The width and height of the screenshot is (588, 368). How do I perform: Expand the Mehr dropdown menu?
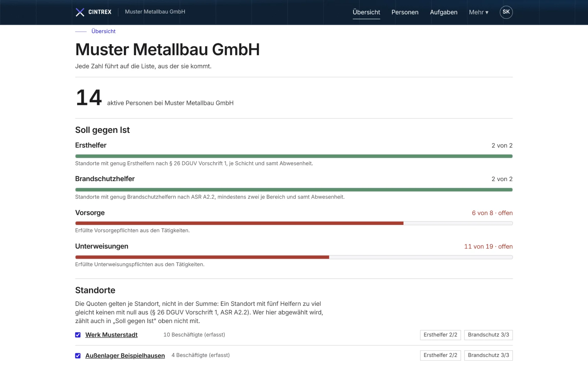[x=478, y=12]
